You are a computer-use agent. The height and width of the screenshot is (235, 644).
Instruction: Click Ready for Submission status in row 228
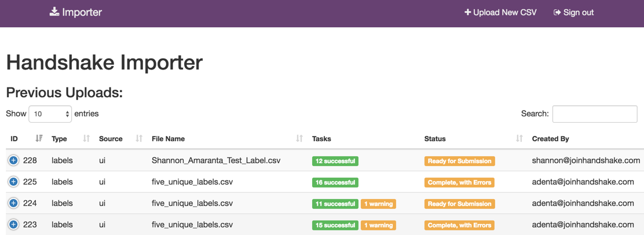(x=460, y=161)
